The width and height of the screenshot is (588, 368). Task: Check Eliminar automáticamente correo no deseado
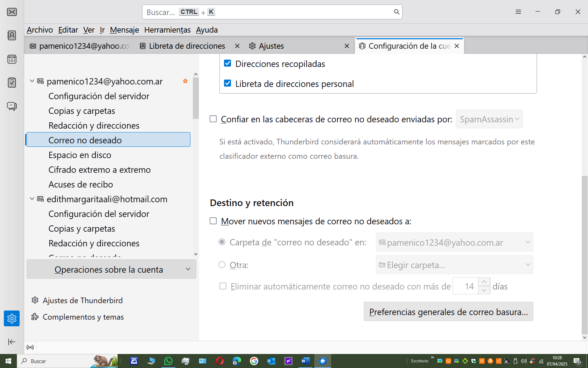coord(223,286)
